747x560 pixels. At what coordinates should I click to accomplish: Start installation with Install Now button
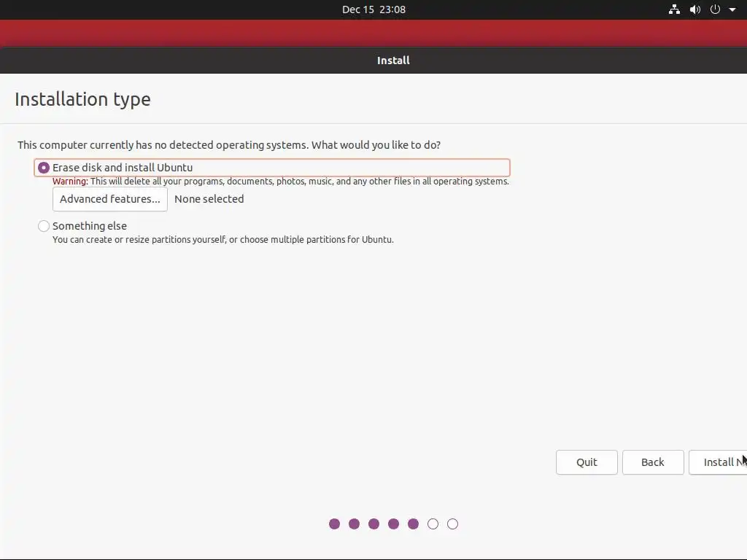click(718, 462)
